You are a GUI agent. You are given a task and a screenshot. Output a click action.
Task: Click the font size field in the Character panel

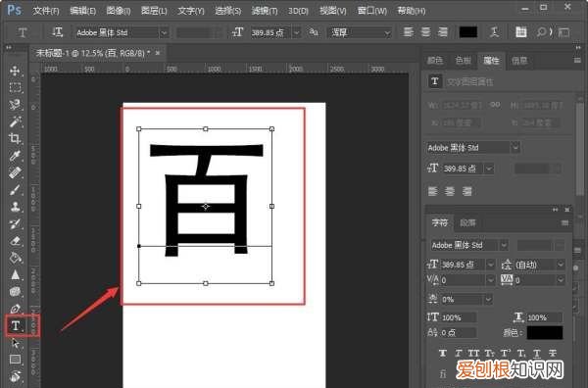(463, 265)
